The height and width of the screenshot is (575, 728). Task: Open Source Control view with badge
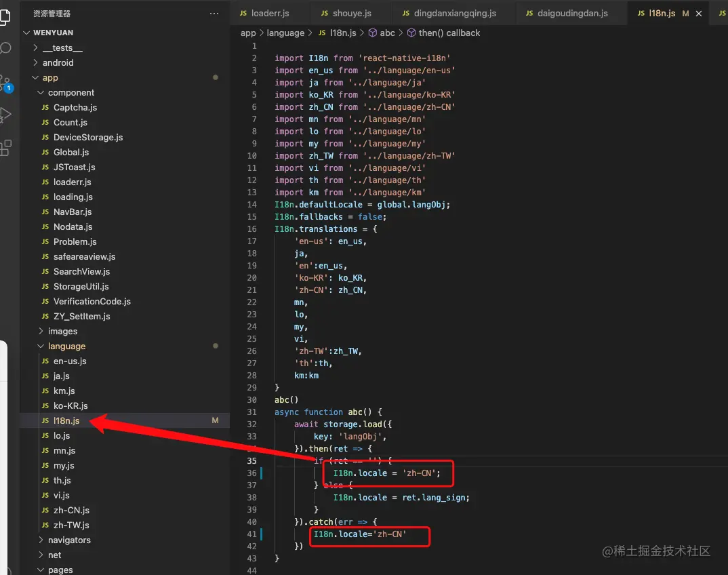tap(5, 83)
